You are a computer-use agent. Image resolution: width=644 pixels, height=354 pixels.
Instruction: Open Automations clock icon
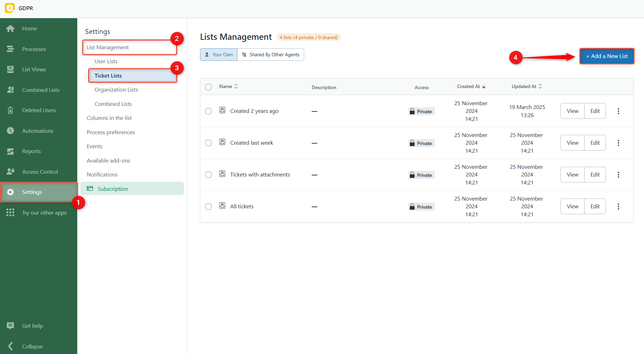[10, 131]
